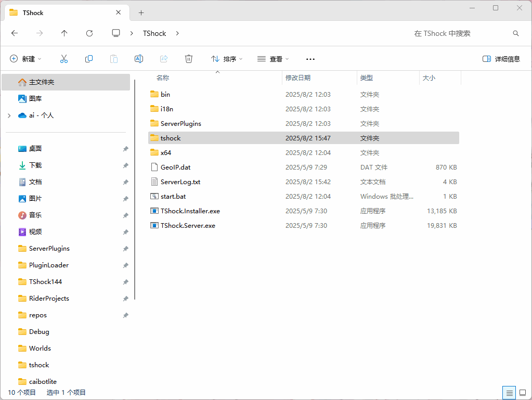
Task: Click the Rename icon in toolbar
Action: pos(139,59)
